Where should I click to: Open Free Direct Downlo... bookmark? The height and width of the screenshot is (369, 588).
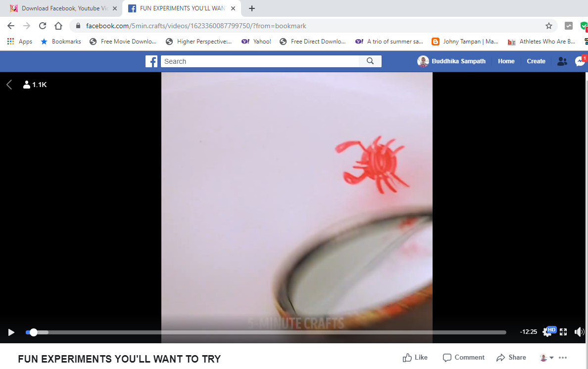click(313, 42)
